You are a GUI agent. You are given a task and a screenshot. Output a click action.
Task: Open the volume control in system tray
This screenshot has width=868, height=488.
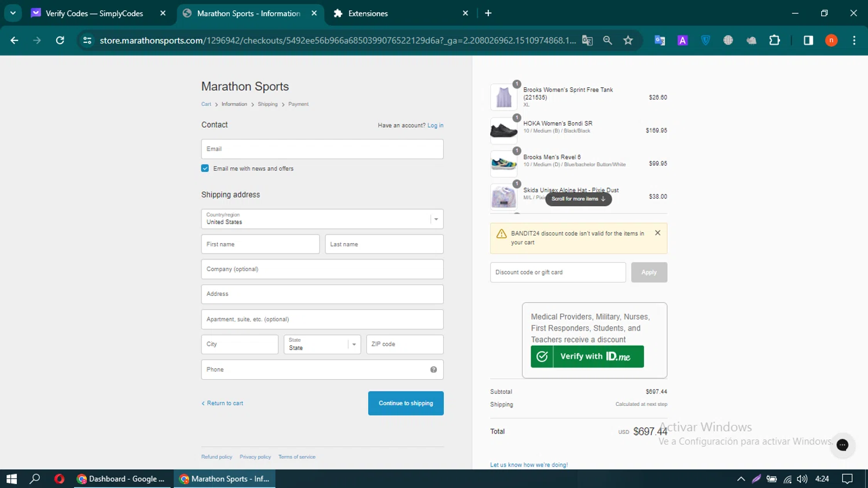click(802, 479)
